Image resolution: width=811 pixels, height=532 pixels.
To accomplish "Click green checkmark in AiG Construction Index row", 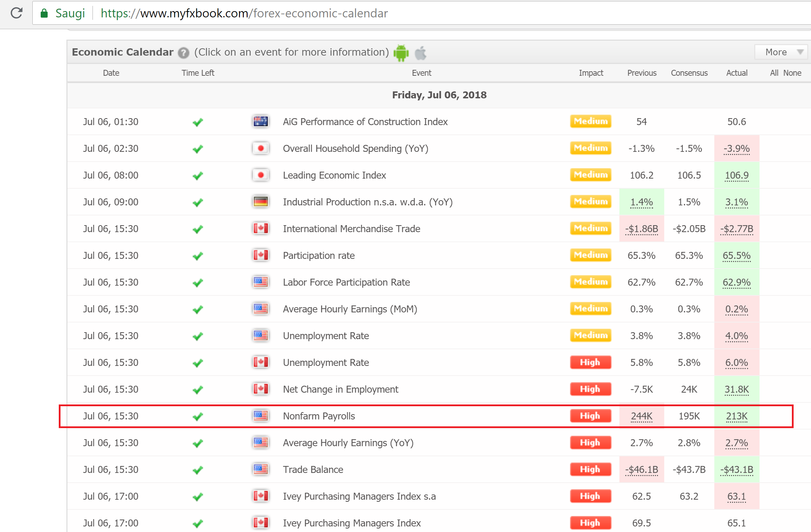I will 198,122.
